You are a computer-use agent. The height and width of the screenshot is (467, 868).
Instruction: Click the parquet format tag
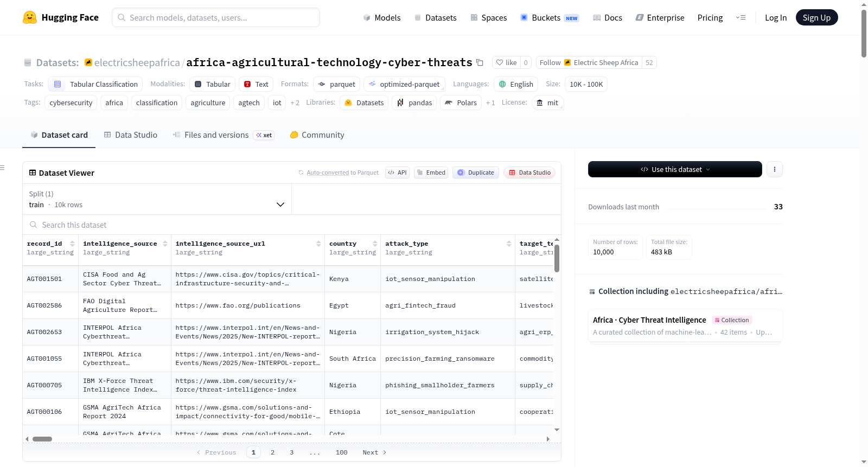(337, 84)
